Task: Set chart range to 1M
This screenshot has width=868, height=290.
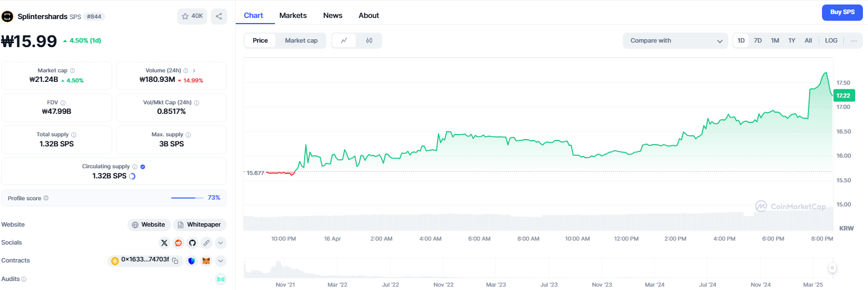Action: pyautogui.click(x=775, y=40)
